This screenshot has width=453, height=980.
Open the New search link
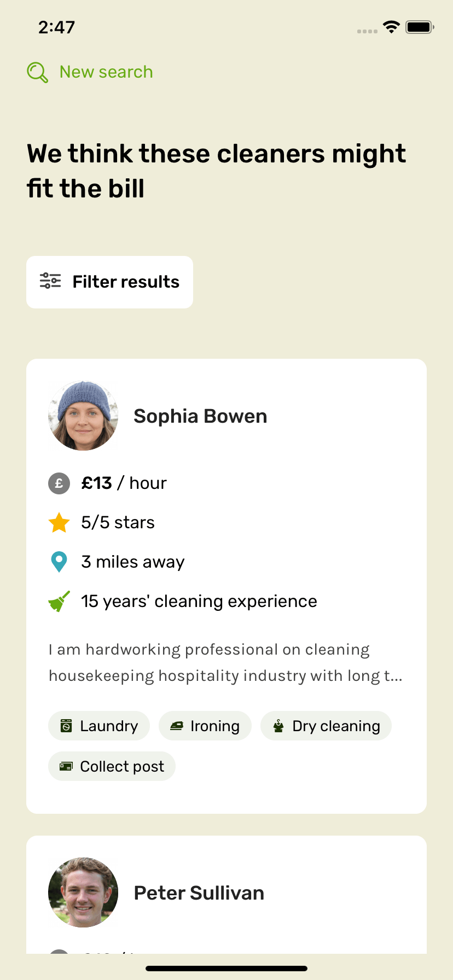106,72
